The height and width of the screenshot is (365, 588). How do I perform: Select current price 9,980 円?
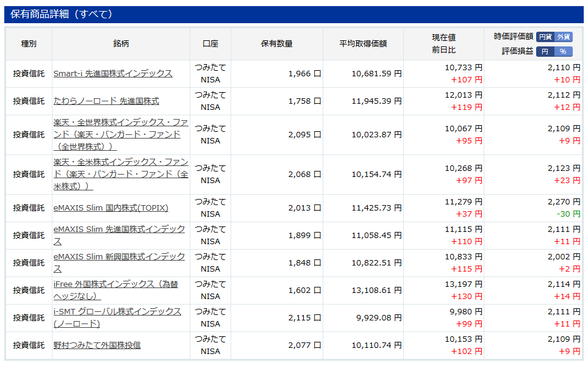[x=466, y=311]
